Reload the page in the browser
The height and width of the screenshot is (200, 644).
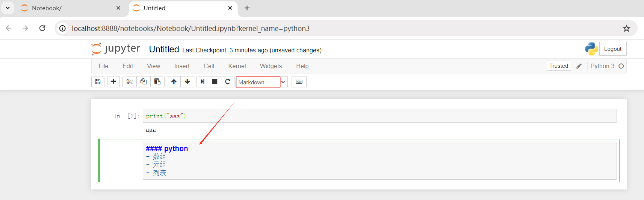pyautogui.click(x=42, y=28)
